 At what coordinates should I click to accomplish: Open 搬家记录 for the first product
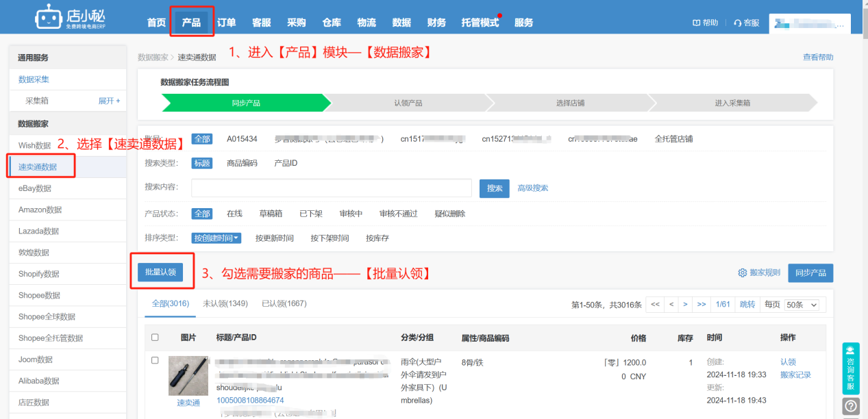point(795,375)
